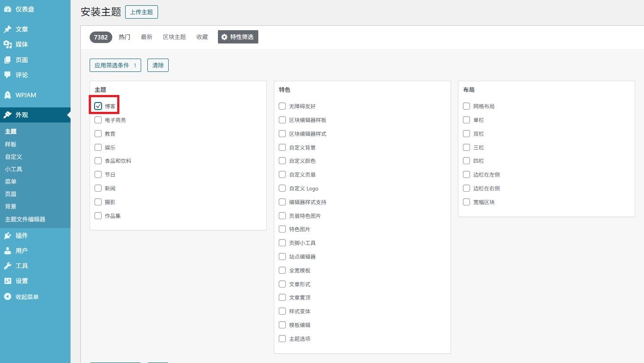Select the 食品和饮料 checkbox
Viewport: 644px width, 363px height.
click(98, 161)
